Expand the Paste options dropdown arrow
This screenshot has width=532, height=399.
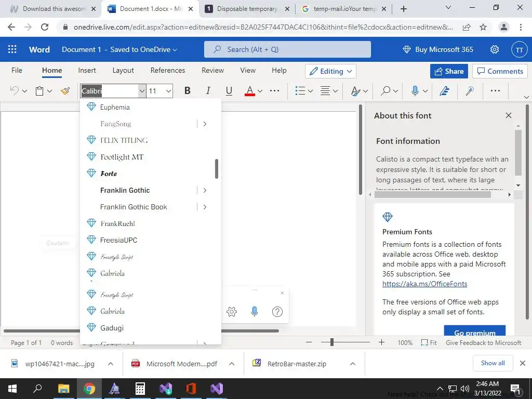[49, 91]
